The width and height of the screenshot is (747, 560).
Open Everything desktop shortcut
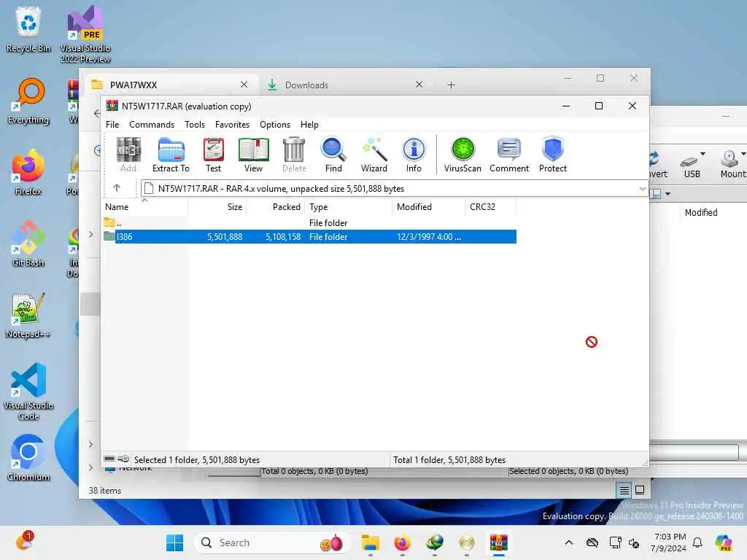[x=28, y=101]
